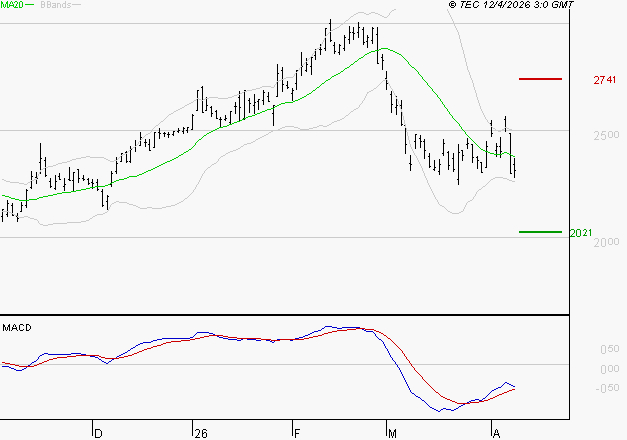Click the MACD panel title
Screen dimensions: 627x440
point(17,328)
